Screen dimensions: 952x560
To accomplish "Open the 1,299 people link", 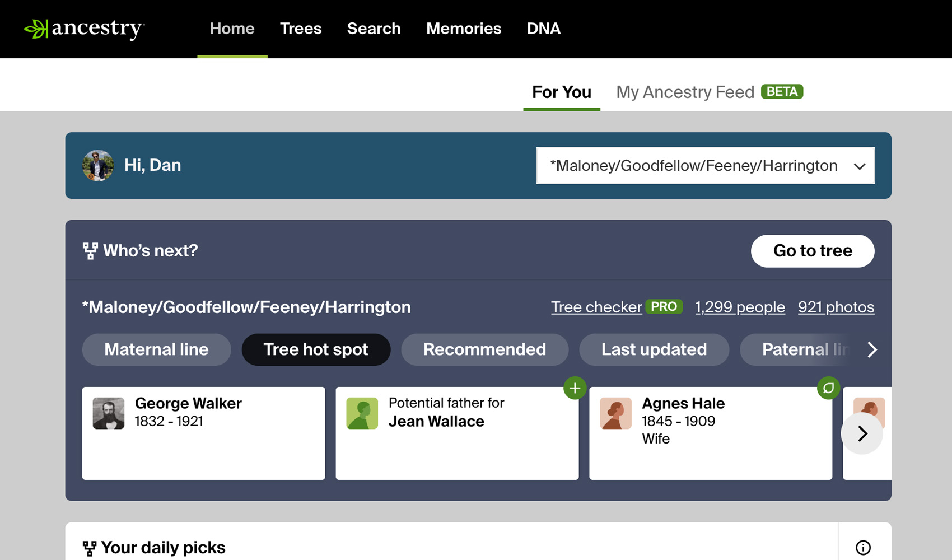I will 740,307.
